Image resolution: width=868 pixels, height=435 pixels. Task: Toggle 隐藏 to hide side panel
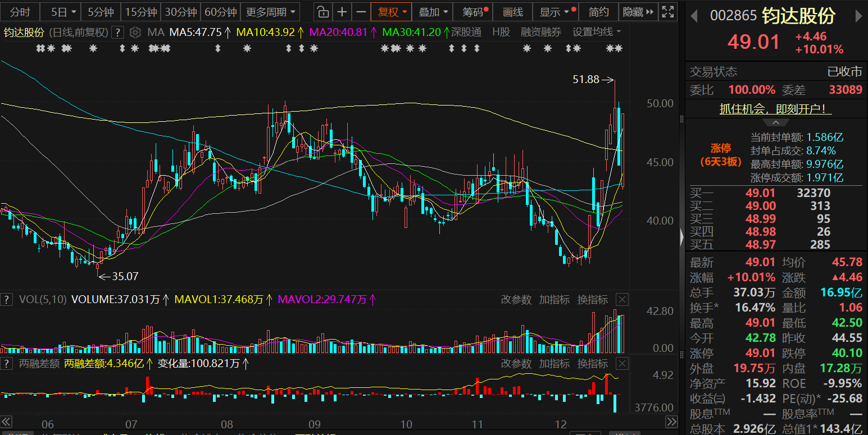(x=639, y=12)
